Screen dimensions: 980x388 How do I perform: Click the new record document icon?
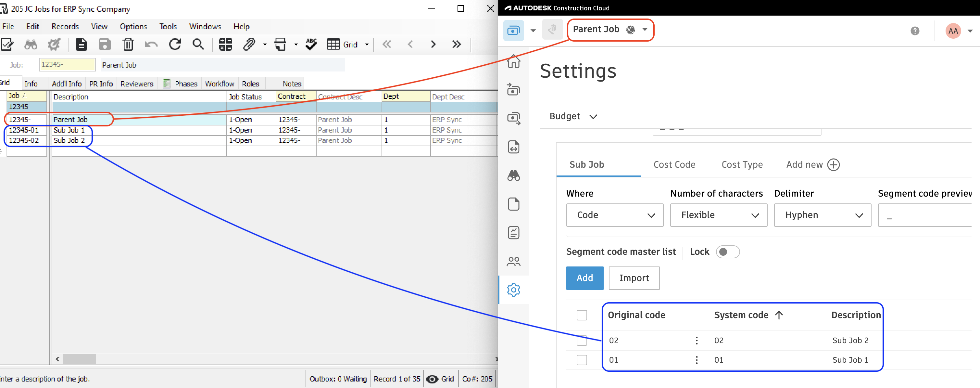82,44
